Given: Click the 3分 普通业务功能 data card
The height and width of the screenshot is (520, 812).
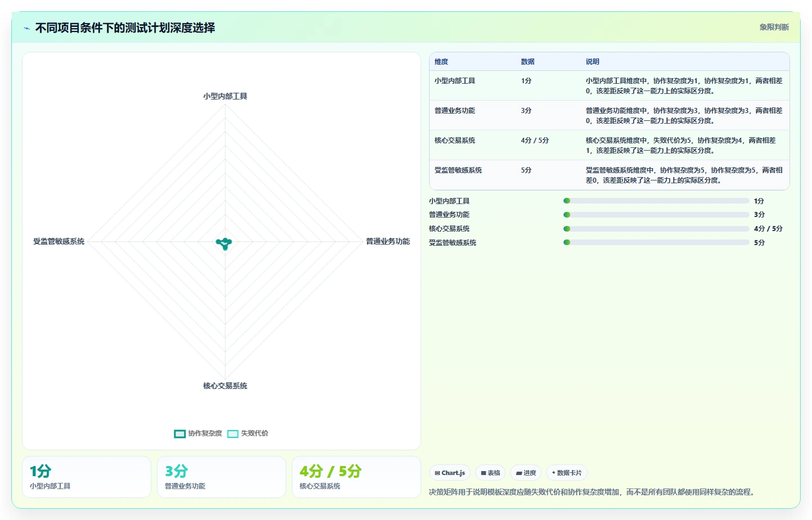Looking at the screenshot, I should coord(222,477).
